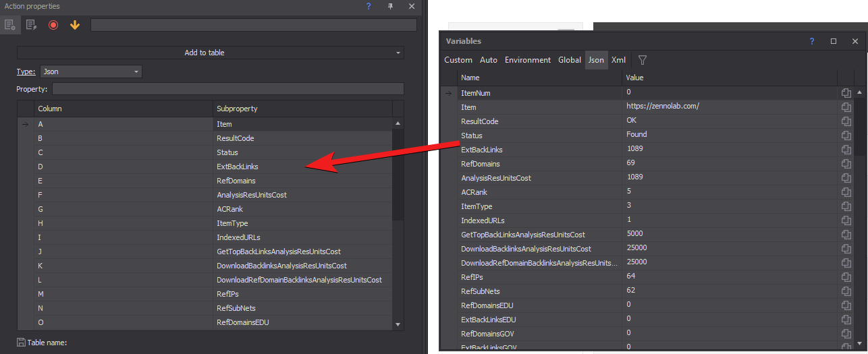Copy the ResultCode variable value
The width and height of the screenshot is (868, 354).
(846, 121)
